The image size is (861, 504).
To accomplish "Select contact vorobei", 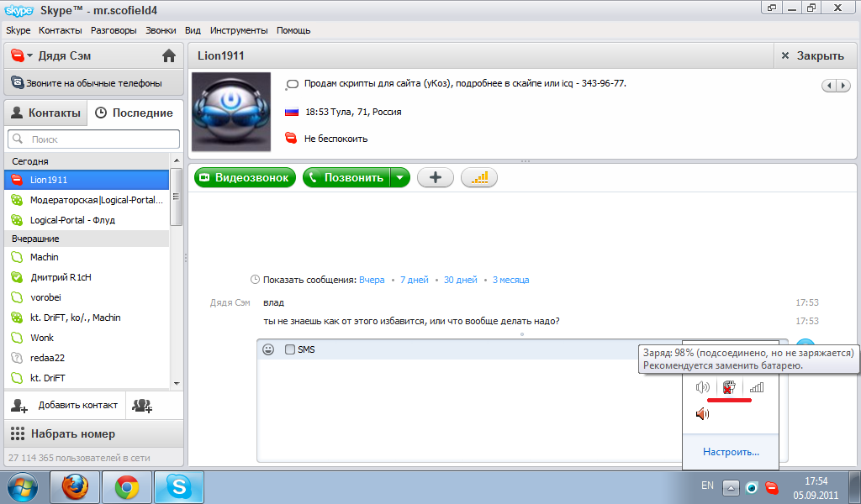I will pyautogui.click(x=87, y=298).
